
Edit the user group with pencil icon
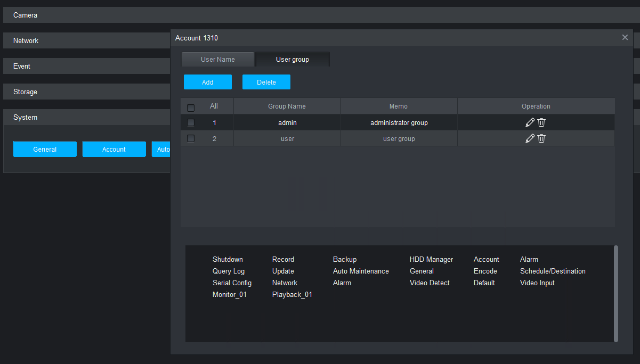tap(530, 138)
